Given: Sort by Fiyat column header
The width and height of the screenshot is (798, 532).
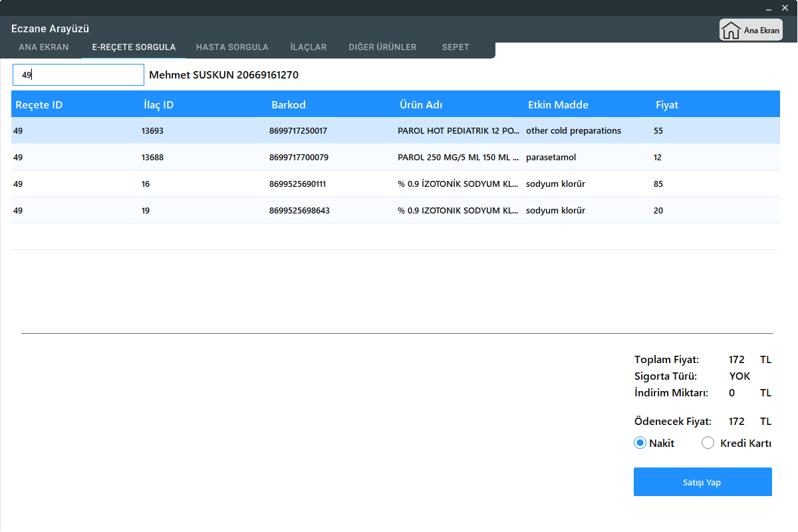Looking at the screenshot, I should tap(667, 105).
